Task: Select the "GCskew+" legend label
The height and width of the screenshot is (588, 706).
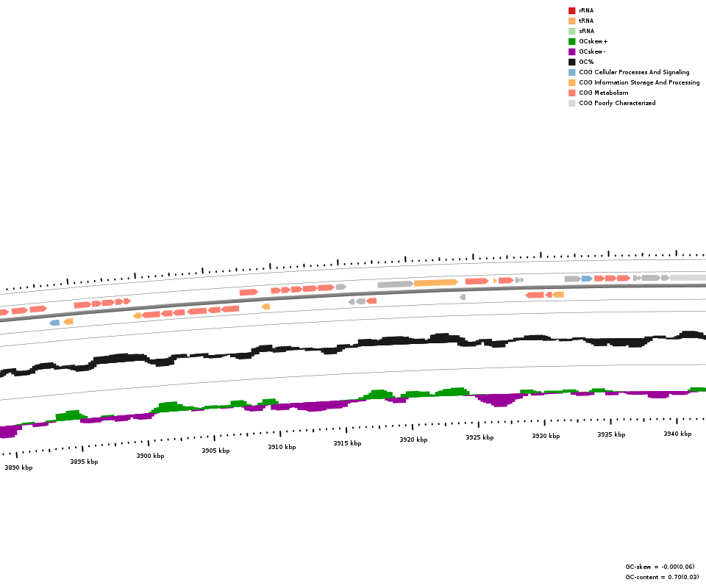Action: point(593,41)
